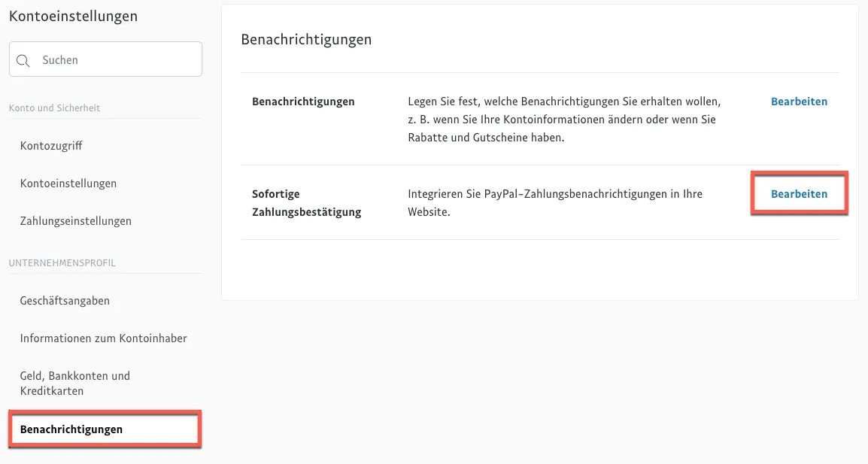Click the search magnifier icon
This screenshot has height=464, width=868.
click(x=23, y=60)
